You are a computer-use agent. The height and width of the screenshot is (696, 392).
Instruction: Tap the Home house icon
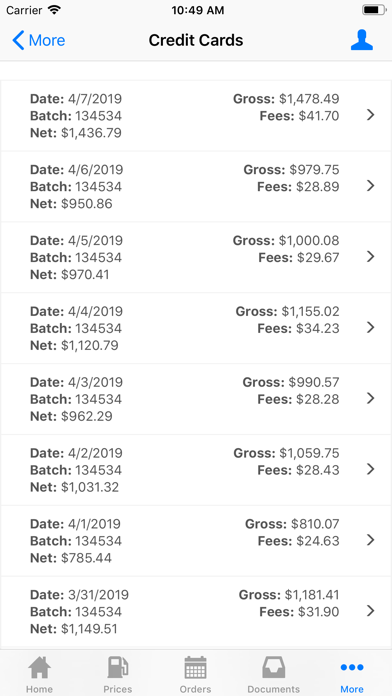[x=40, y=668]
